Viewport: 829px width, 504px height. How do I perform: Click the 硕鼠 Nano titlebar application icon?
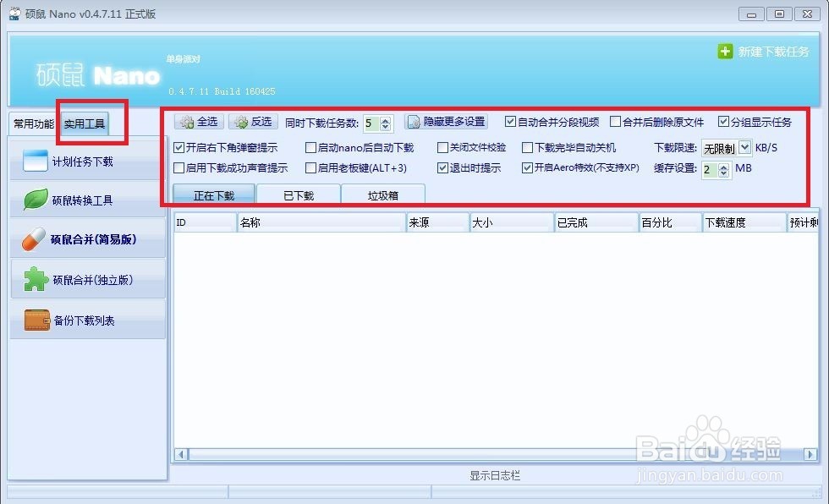click(x=14, y=14)
